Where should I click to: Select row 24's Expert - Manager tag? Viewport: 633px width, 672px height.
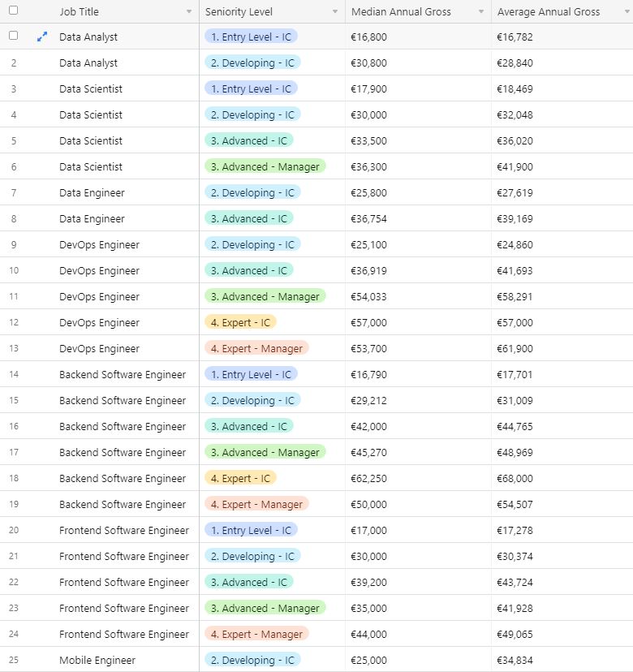click(x=256, y=634)
